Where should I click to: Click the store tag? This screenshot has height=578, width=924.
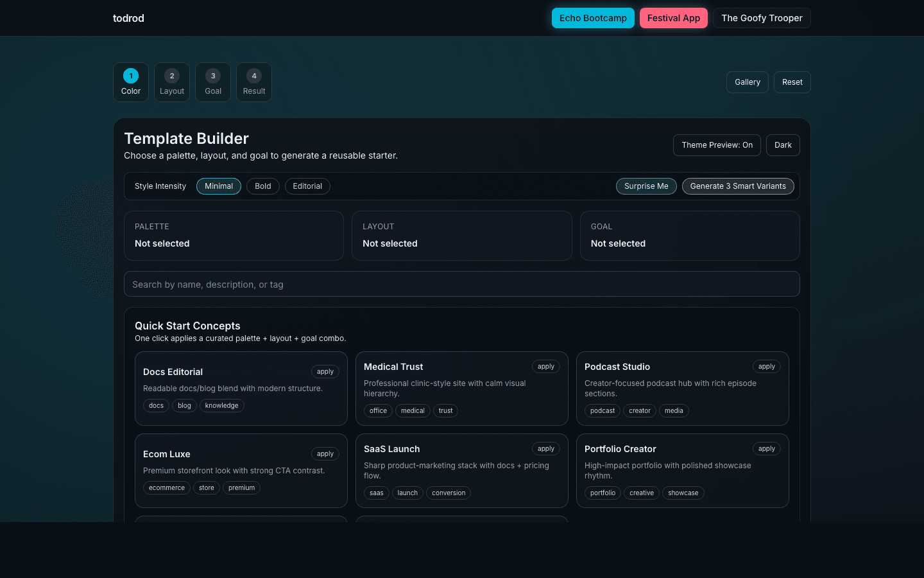tap(207, 488)
